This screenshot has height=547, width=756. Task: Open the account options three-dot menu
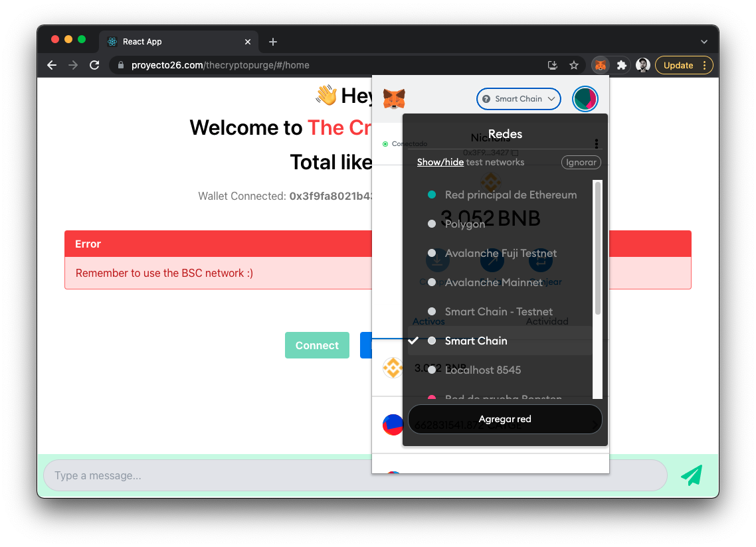click(597, 143)
